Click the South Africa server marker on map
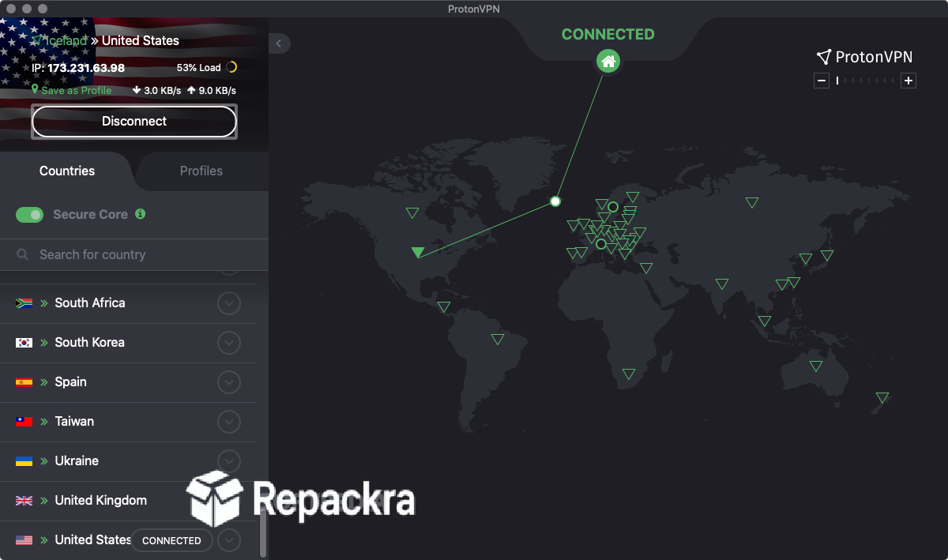This screenshot has height=560, width=948. point(629,374)
